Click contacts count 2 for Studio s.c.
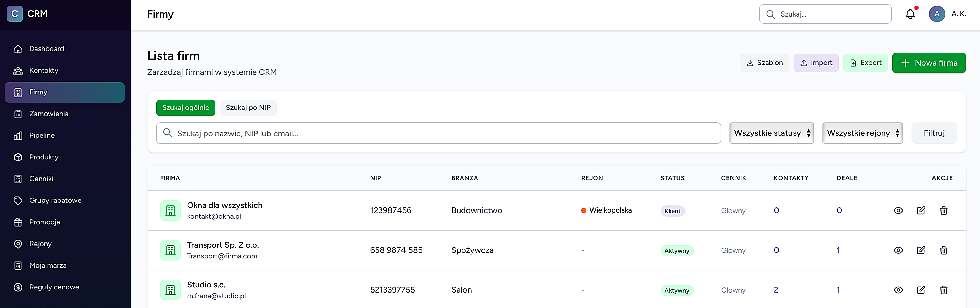 tap(776, 290)
